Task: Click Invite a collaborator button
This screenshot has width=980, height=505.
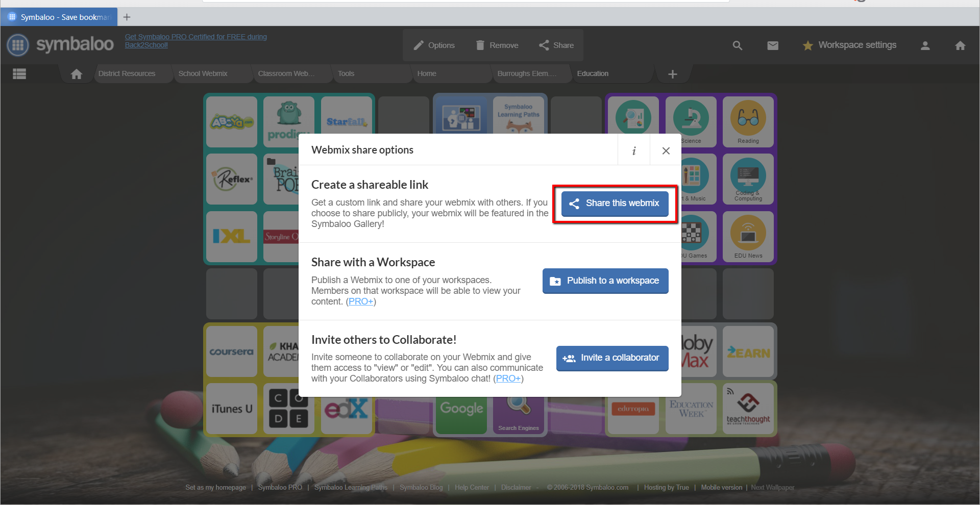Action: tap(612, 358)
